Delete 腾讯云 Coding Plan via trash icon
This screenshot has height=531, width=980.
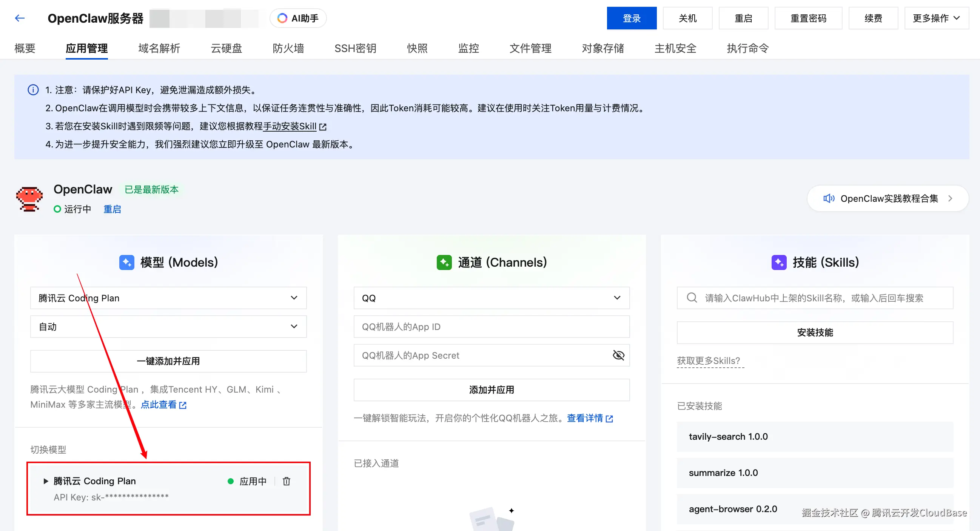coord(287,481)
